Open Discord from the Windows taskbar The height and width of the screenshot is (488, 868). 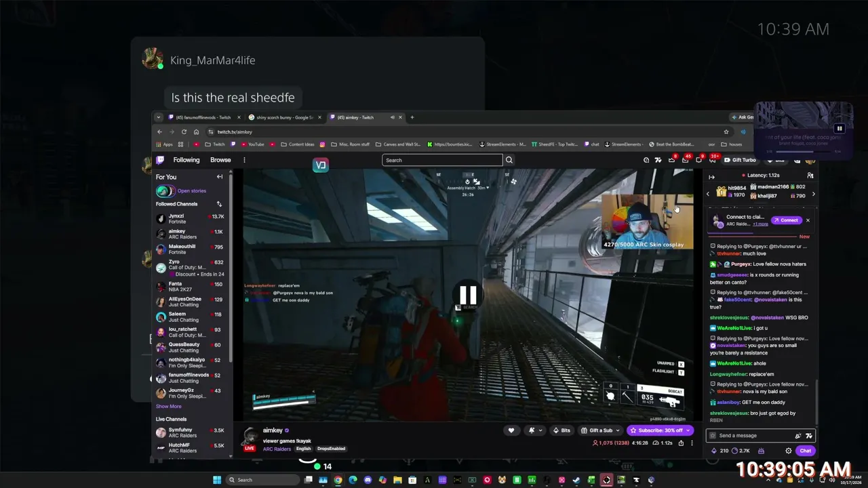click(368, 480)
